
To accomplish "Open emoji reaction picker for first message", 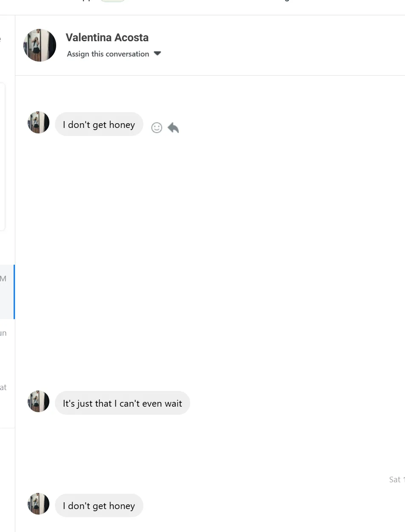I will coord(157,127).
